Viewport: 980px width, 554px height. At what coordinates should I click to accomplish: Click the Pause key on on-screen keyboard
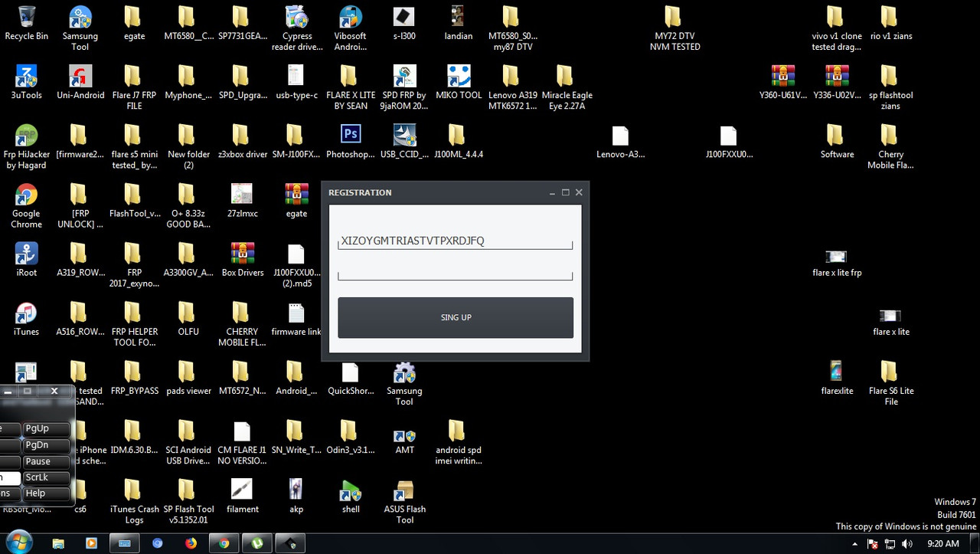coord(47,461)
